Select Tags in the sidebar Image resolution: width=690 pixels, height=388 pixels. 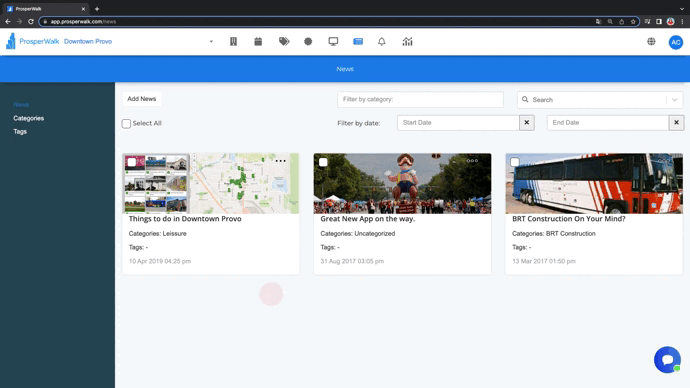click(20, 132)
